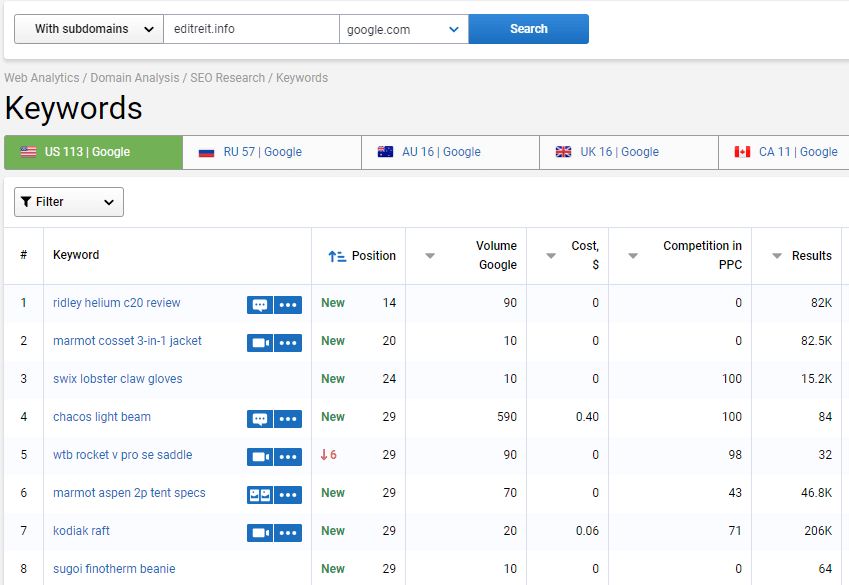Open more options dots for marmot cosset 3-in-1 jacket

click(x=288, y=343)
